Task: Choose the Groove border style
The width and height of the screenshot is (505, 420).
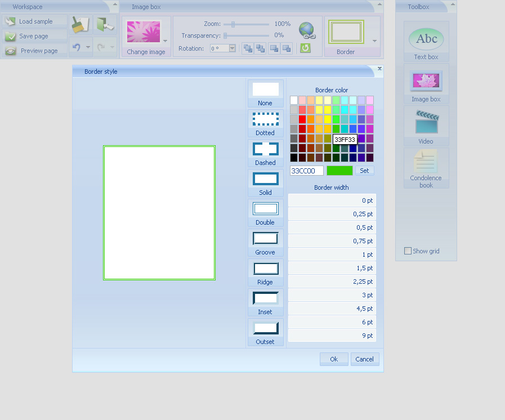Action: [x=265, y=243]
